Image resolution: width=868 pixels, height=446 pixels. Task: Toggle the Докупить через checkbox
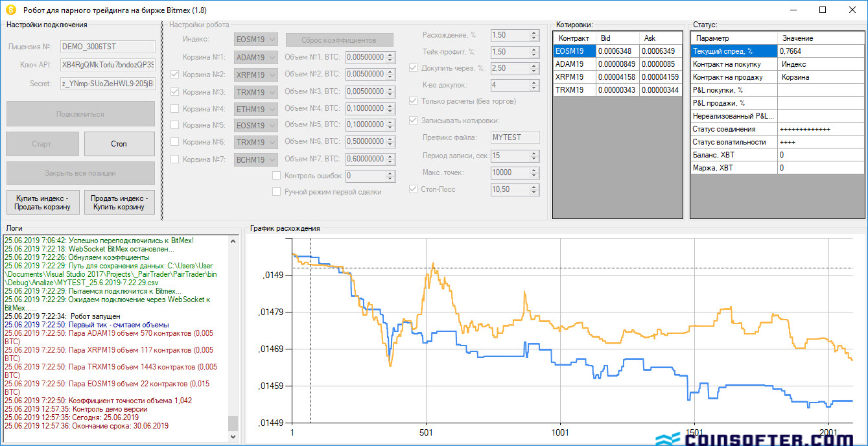coord(414,68)
